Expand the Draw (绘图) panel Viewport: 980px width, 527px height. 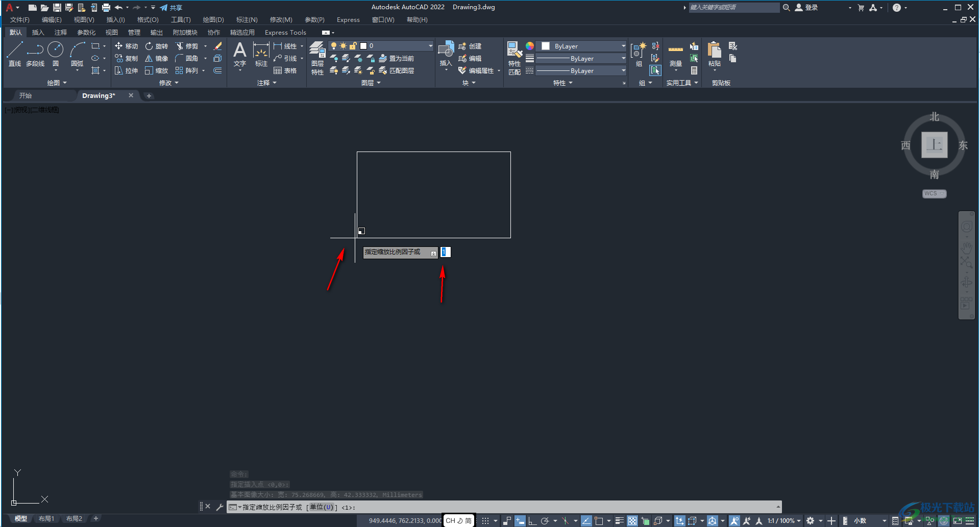tap(57, 83)
